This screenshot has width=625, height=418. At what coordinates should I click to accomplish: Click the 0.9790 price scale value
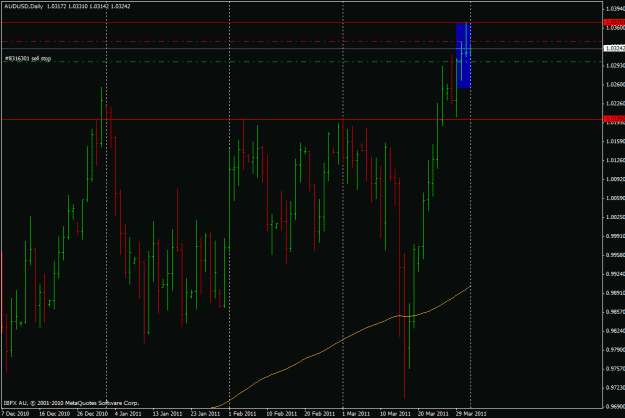[x=615, y=350]
